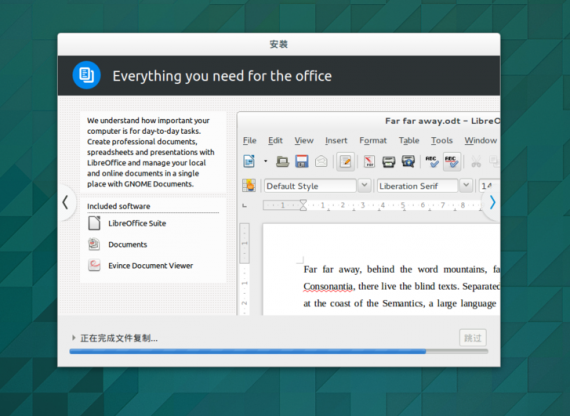Click the Spelling and Grammar check icon
570x416 pixels.
431,161
